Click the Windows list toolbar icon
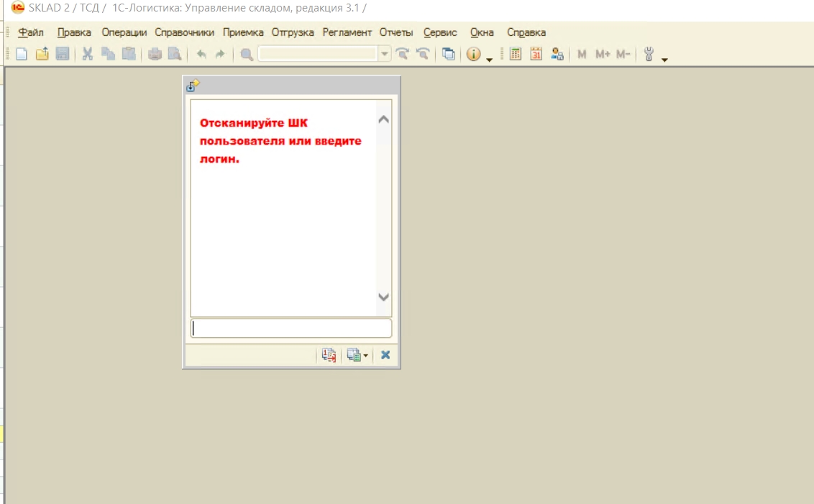 (x=449, y=54)
